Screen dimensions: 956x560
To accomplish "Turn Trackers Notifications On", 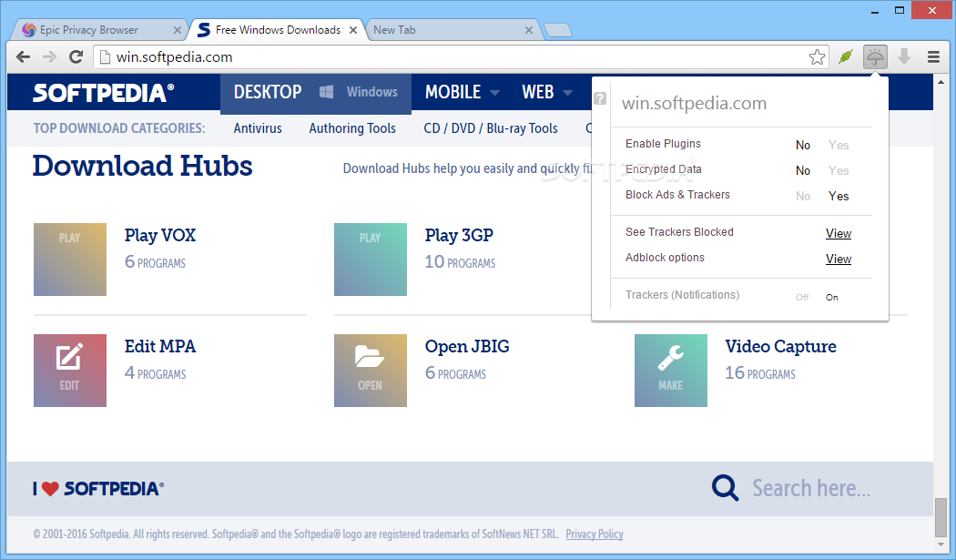I will (x=831, y=298).
